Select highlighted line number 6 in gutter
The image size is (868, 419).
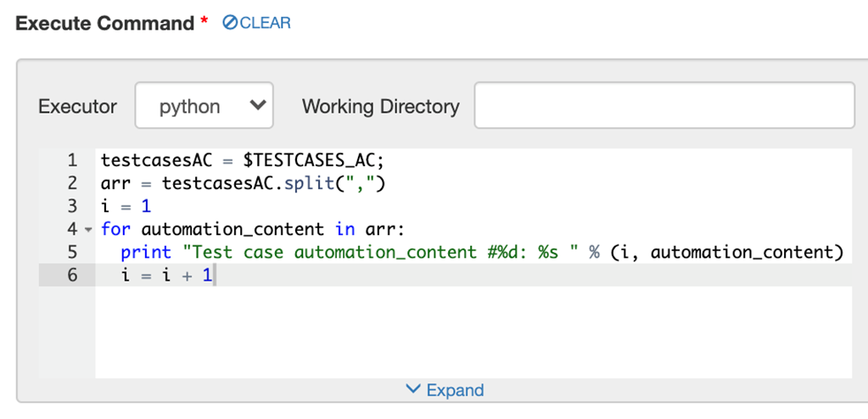72,275
